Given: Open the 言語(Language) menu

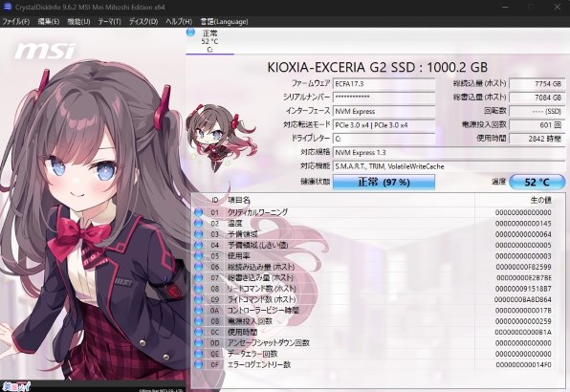Looking at the screenshot, I should (224, 21).
